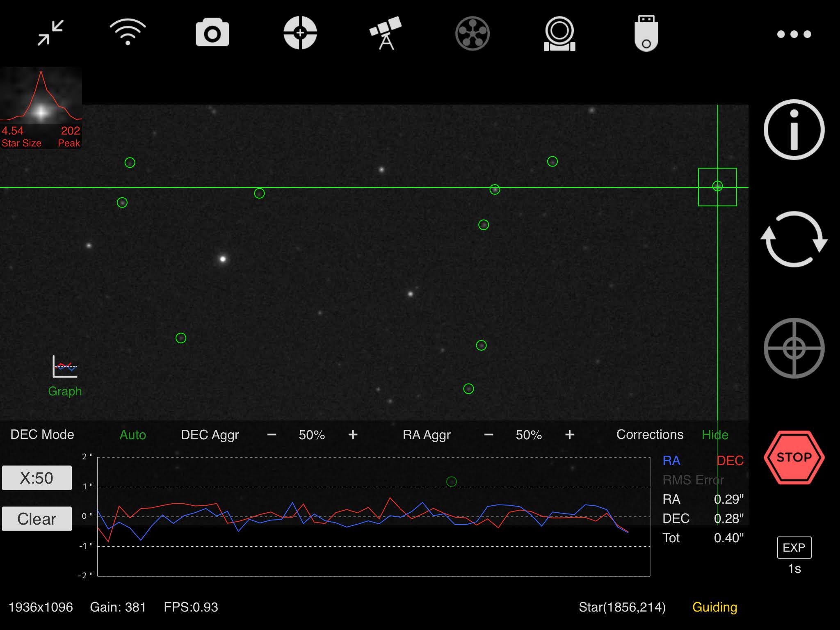Open the EXP exposure setting box
This screenshot has height=630, width=840.
[794, 548]
